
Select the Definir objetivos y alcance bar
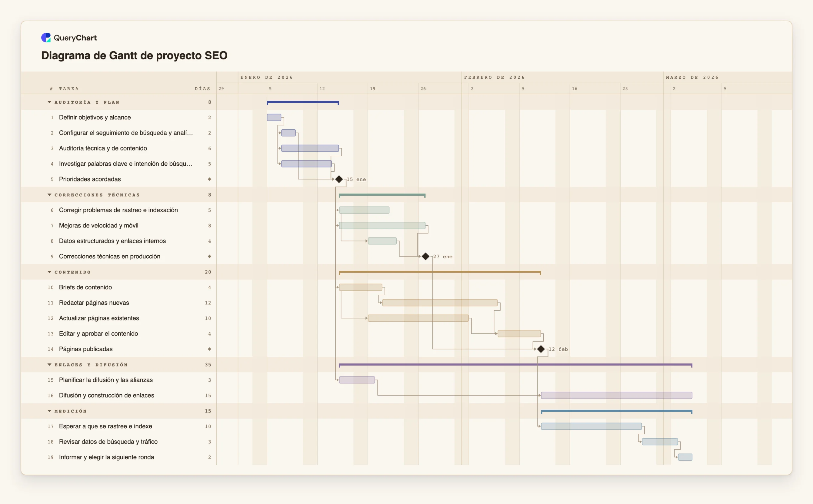[x=274, y=117]
